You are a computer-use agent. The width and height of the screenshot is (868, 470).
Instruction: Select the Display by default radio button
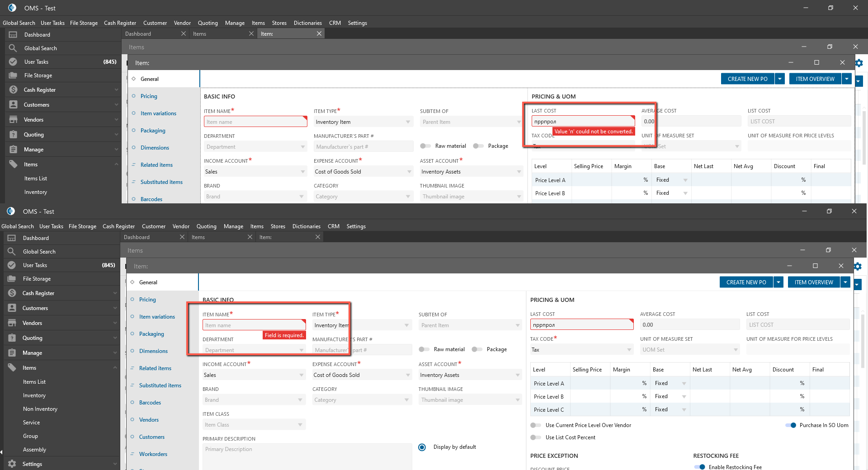[422, 447]
